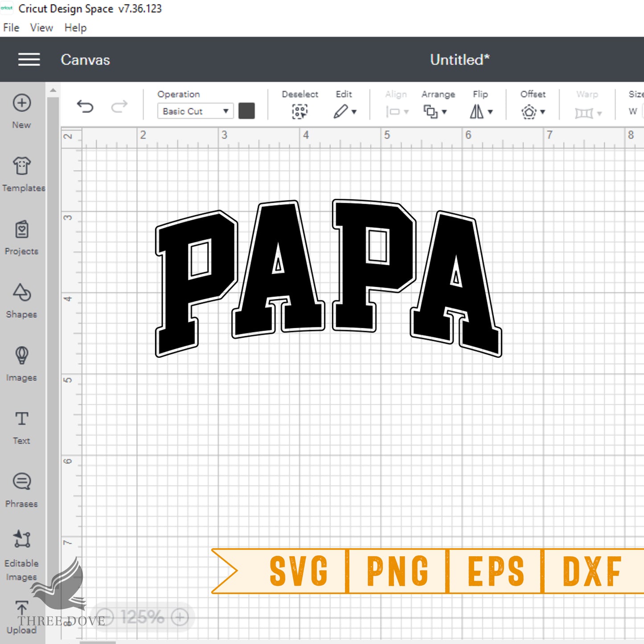Click the sidebar scroll up arrow

point(53,90)
